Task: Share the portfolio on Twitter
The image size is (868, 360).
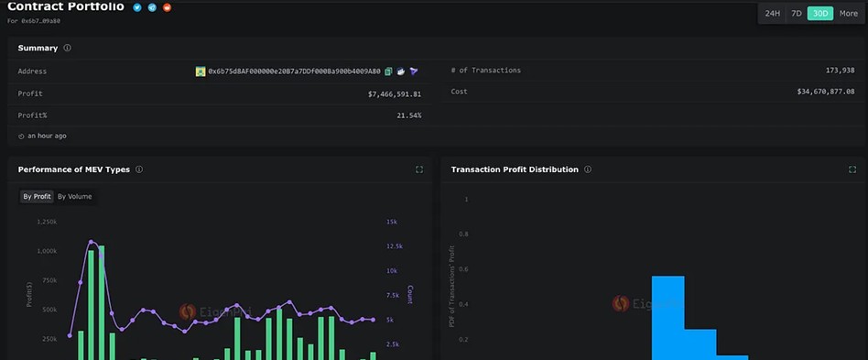Action: [x=137, y=7]
